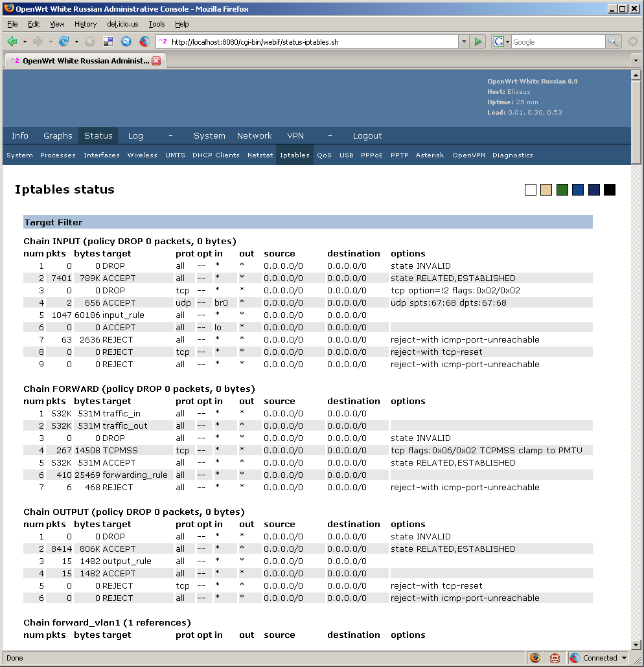Open the Edit menu
This screenshot has height=667, width=644.
pyautogui.click(x=34, y=24)
